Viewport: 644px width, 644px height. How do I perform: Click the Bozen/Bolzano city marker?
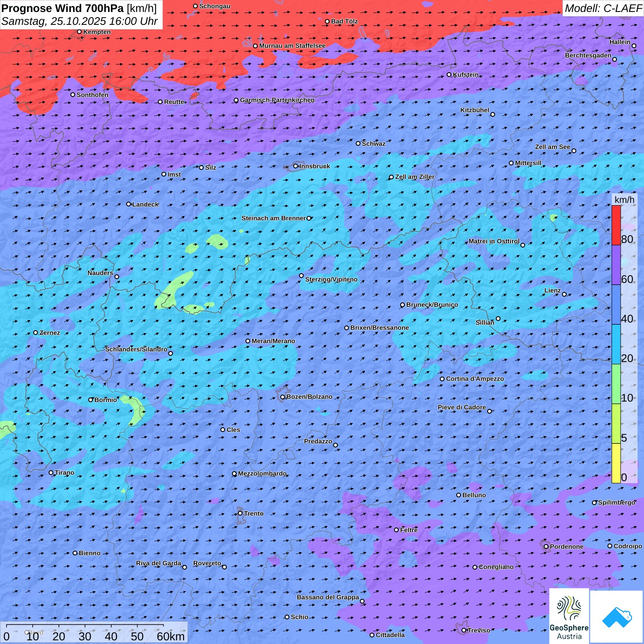pyautogui.click(x=282, y=397)
